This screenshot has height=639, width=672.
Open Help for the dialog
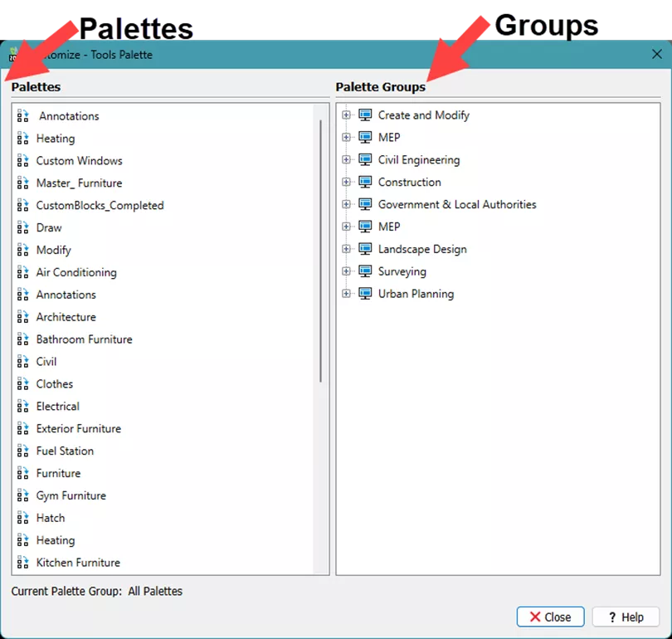[x=626, y=617]
